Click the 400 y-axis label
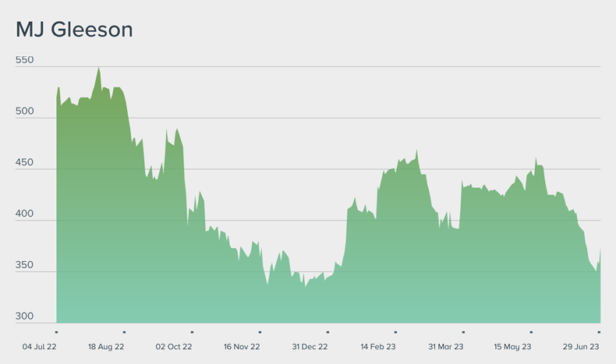 [25, 214]
